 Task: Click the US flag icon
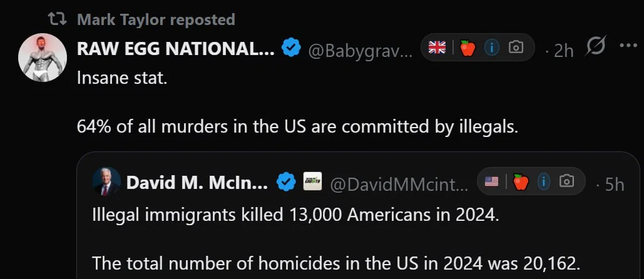(x=492, y=181)
